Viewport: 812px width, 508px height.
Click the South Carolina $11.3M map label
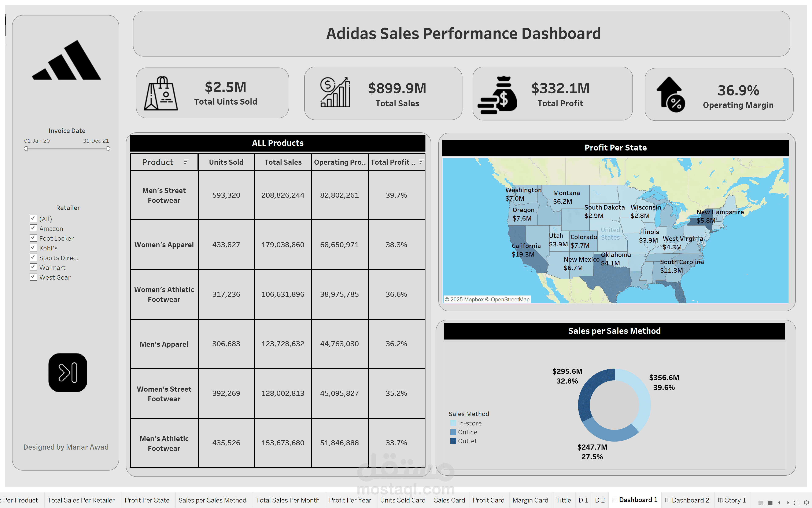682,266
